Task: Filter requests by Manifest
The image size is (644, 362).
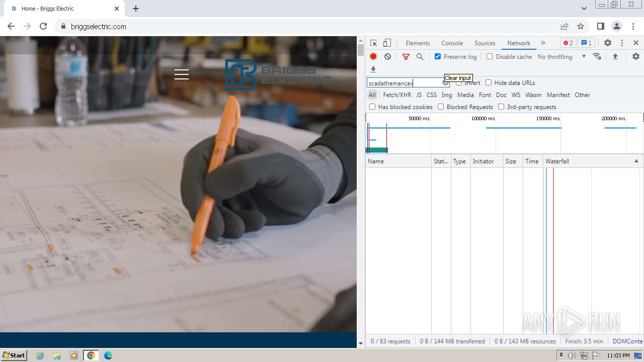Action: pos(558,95)
